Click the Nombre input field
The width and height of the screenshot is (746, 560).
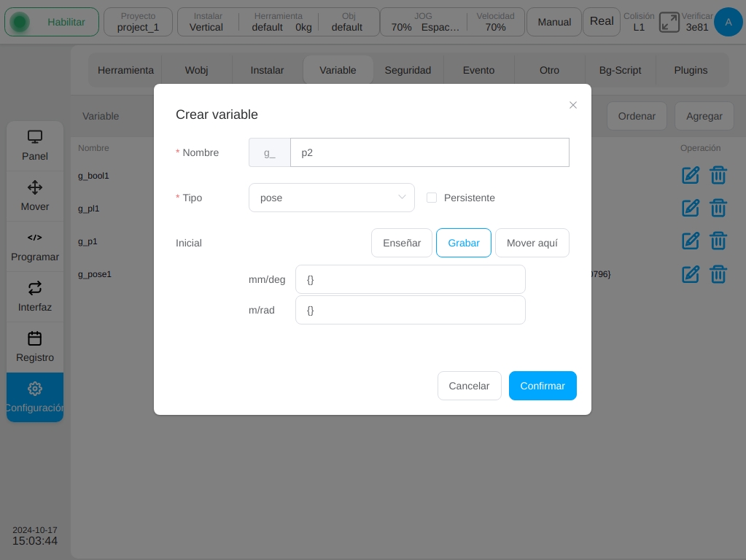(x=430, y=152)
